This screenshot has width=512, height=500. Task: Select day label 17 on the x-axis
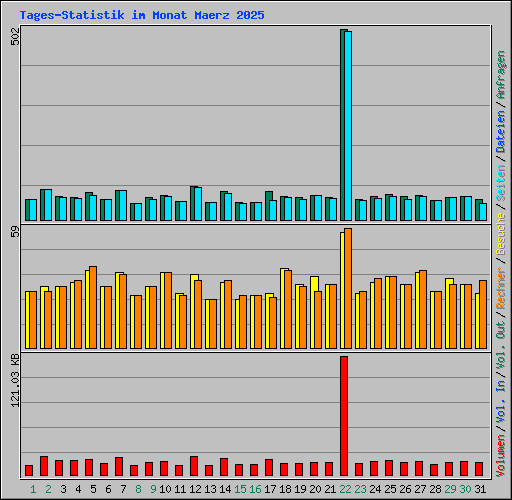click(270, 489)
